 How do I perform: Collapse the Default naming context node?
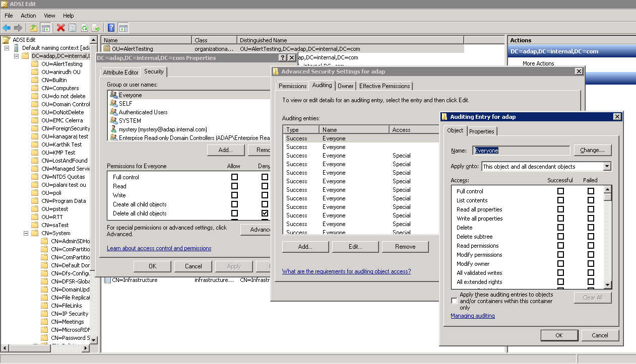coord(7,48)
